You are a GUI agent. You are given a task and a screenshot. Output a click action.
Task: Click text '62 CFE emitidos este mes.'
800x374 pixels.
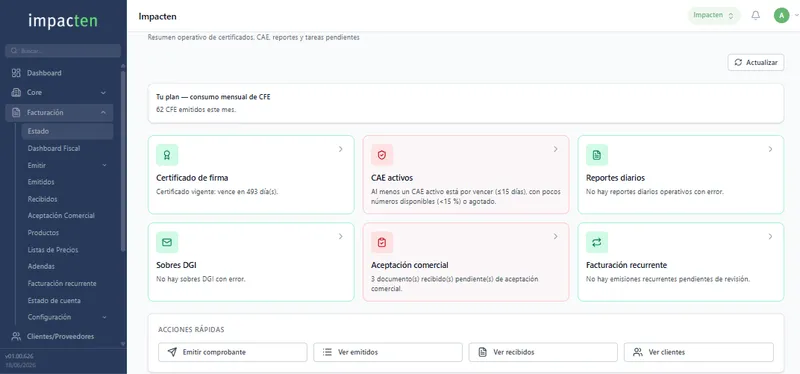click(196, 110)
